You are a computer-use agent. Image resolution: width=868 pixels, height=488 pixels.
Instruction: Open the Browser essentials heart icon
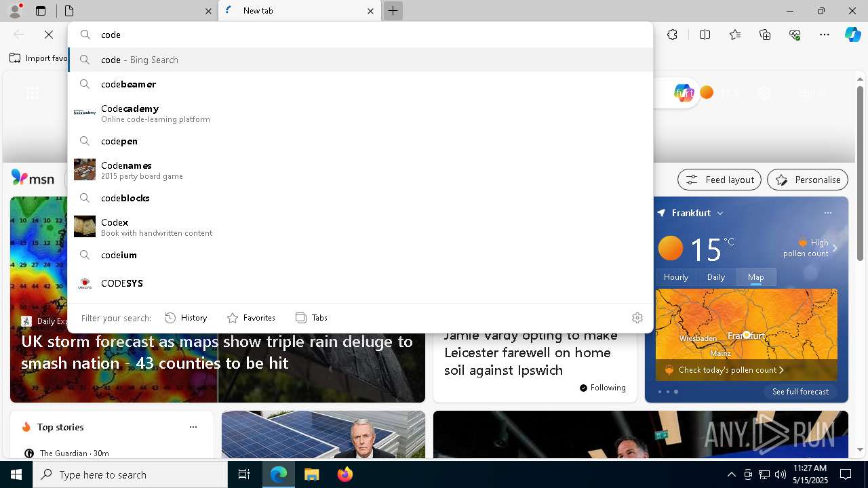pos(795,35)
